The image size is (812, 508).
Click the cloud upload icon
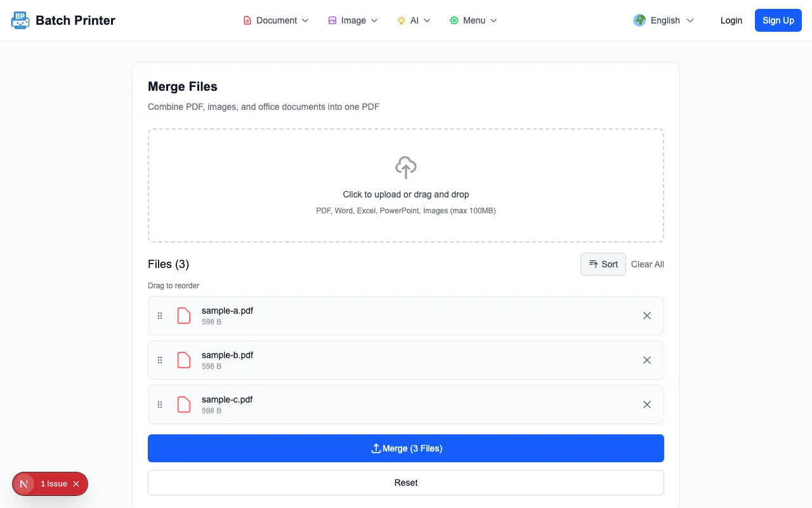[x=406, y=168]
